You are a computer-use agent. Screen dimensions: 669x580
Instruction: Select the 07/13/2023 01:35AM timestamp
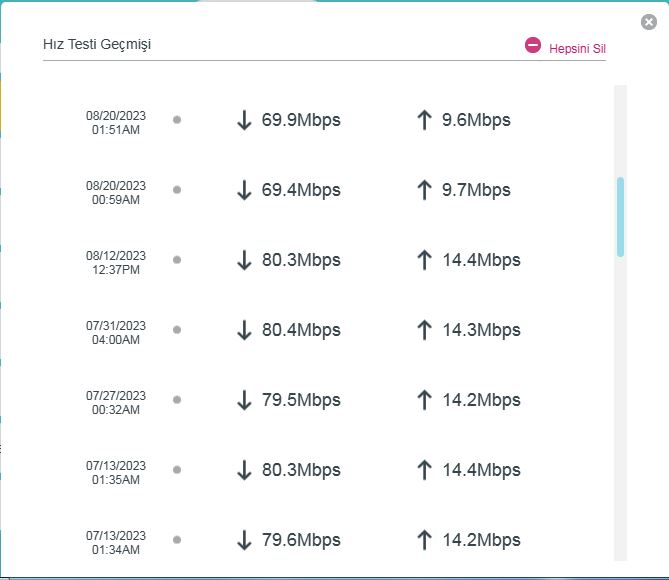click(116, 472)
